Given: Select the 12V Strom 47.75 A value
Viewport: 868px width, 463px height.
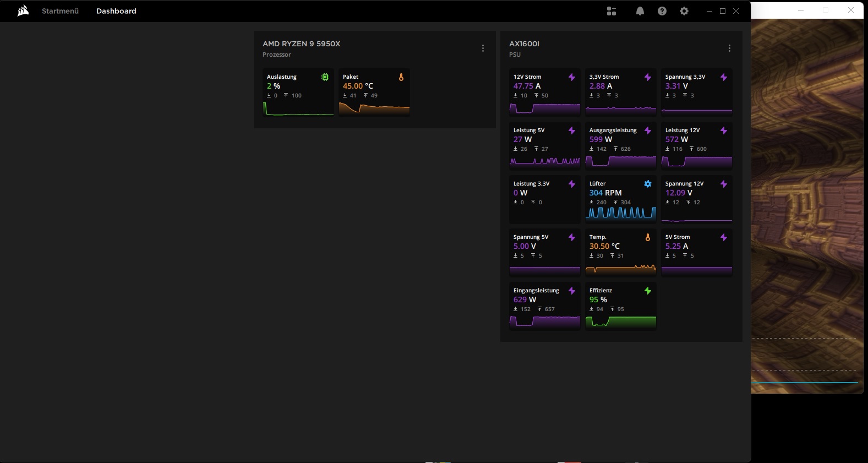Looking at the screenshot, I should (527, 86).
